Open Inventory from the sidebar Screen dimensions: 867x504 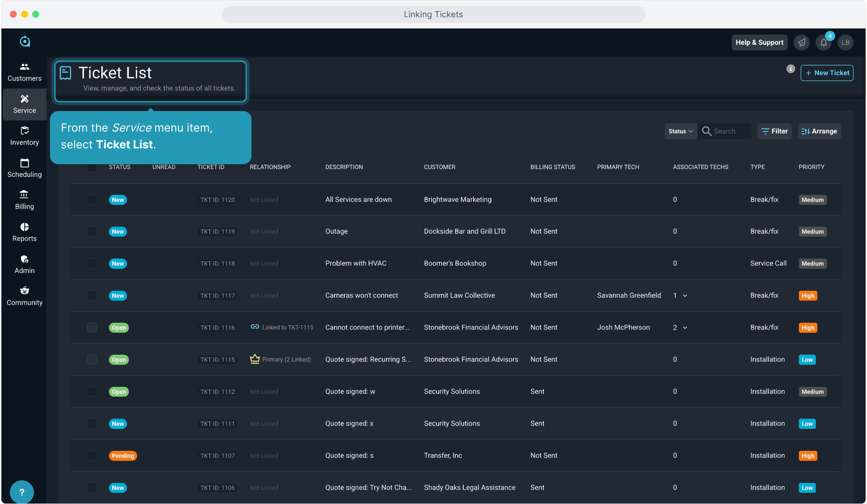25,136
